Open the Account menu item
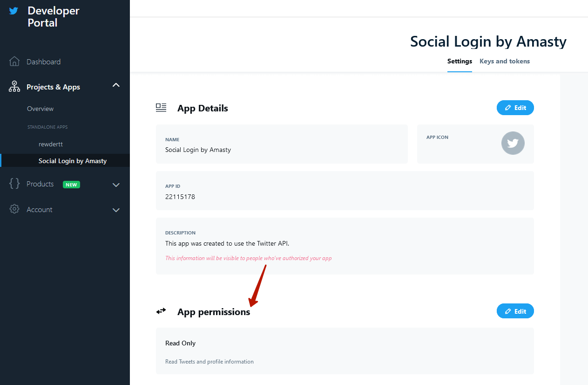This screenshot has width=588, height=385. [x=40, y=210]
